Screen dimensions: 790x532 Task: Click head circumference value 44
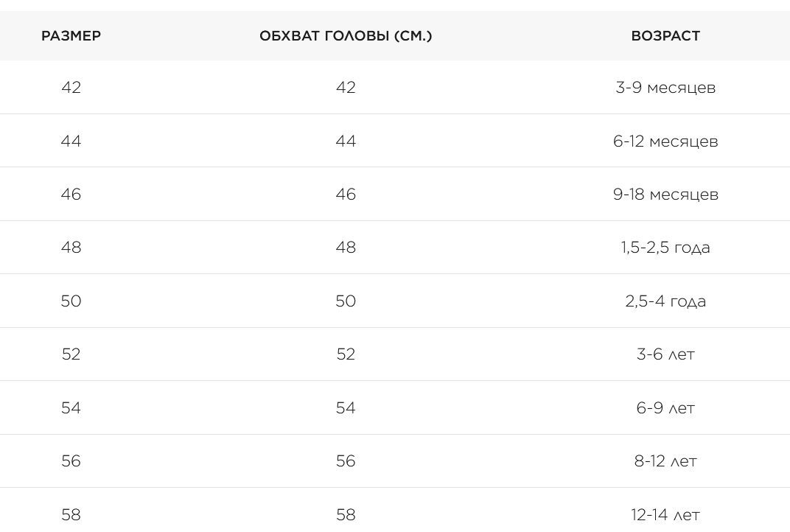(346, 141)
